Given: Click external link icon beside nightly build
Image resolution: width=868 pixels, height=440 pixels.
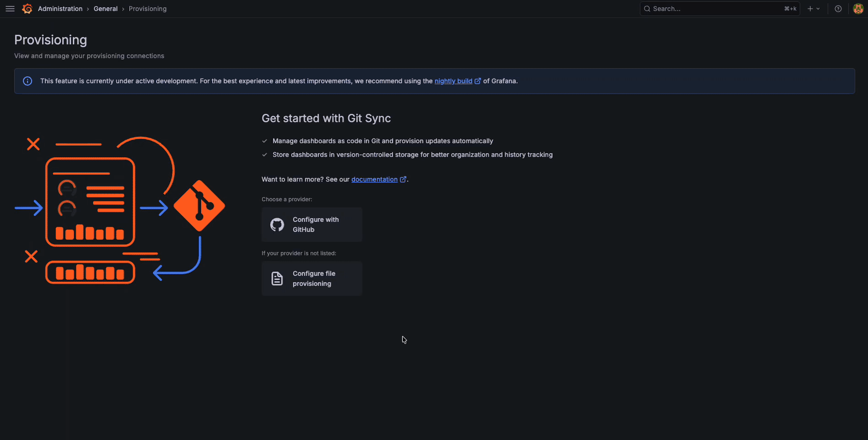Looking at the screenshot, I should 478,81.
